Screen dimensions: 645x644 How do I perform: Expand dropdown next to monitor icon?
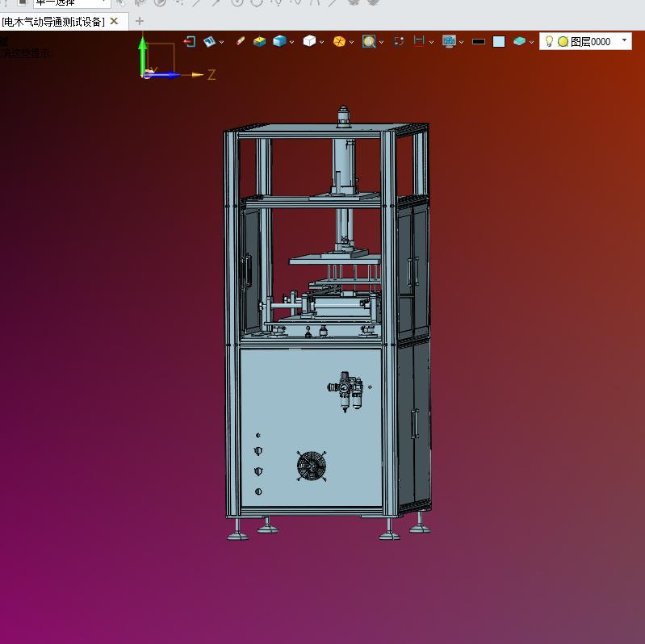point(461,42)
